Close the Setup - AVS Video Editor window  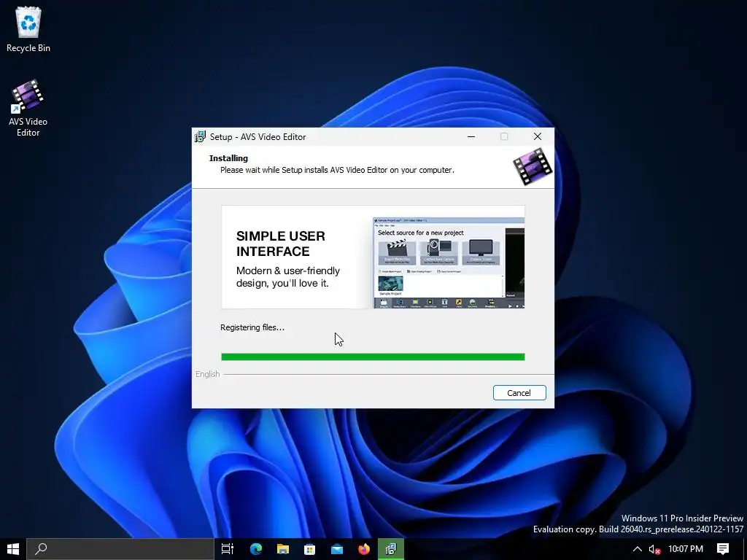[538, 136]
